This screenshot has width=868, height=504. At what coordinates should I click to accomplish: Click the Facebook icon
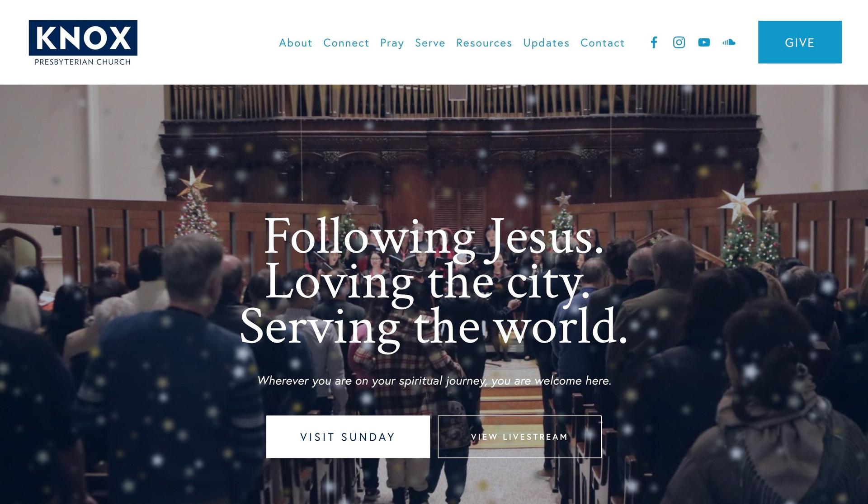(x=655, y=42)
